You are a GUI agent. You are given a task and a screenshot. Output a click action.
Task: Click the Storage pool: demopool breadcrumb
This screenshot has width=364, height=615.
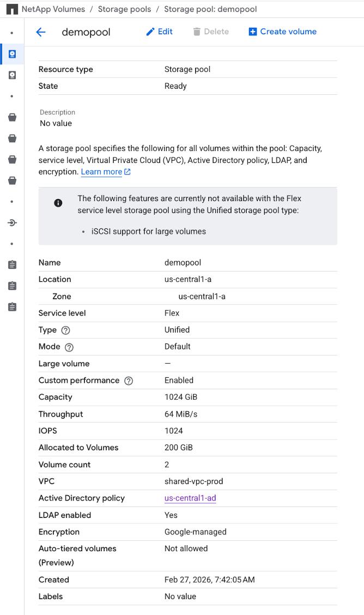pos(210,9)
